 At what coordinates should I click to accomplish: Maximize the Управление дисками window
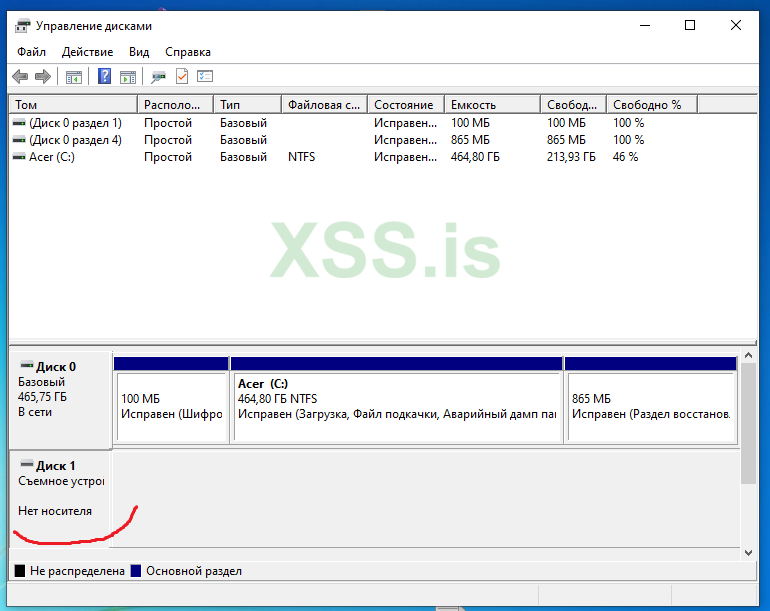690,25
